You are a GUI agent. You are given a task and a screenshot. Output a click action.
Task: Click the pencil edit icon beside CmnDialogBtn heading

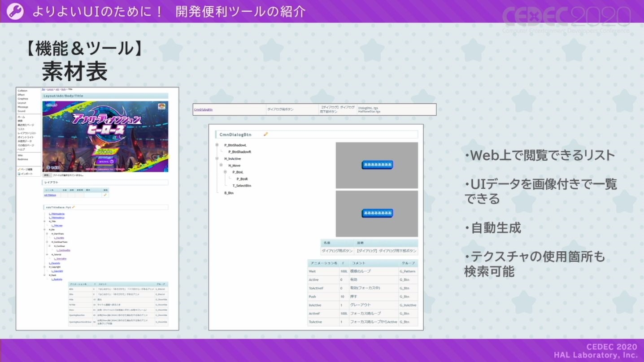265,134
